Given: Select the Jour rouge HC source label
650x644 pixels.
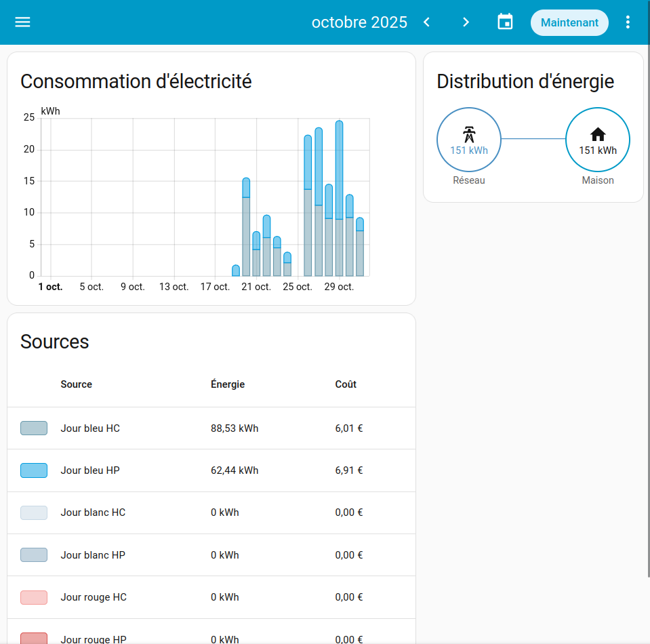Looking at the screenshot, I should point(94,597).
